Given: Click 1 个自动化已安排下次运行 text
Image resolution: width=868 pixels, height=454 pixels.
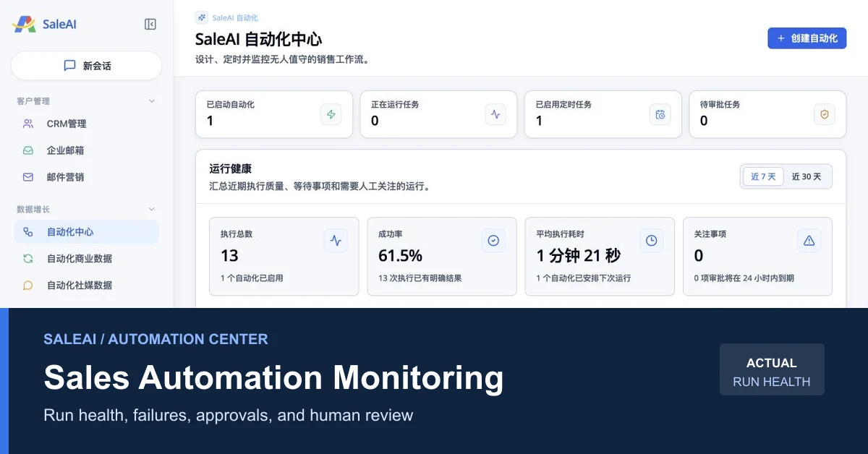Looking at the screenshot, I should 583,278.
